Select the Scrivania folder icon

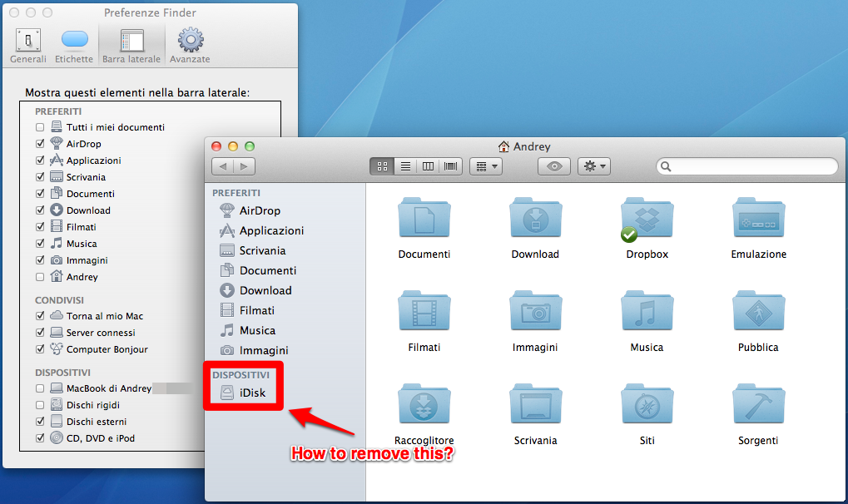coord(535,404)
